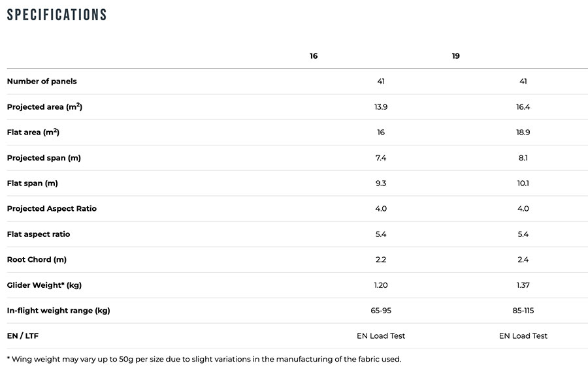Click the SPECIFICATIONS heading
Image resolution: width=588 pixels, height=374 pixels.
[x=57, y=15]
